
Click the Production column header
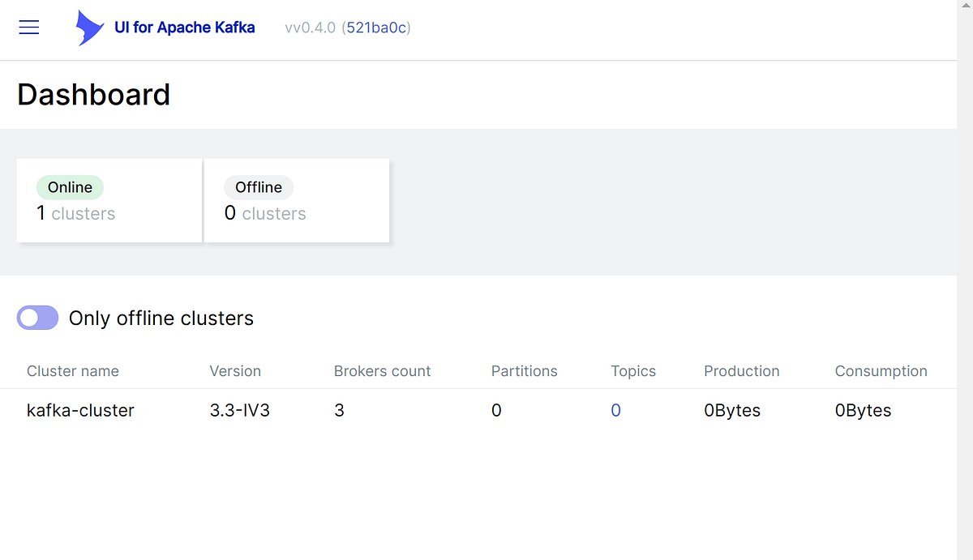pyautogui.click(x=741, y=371)
